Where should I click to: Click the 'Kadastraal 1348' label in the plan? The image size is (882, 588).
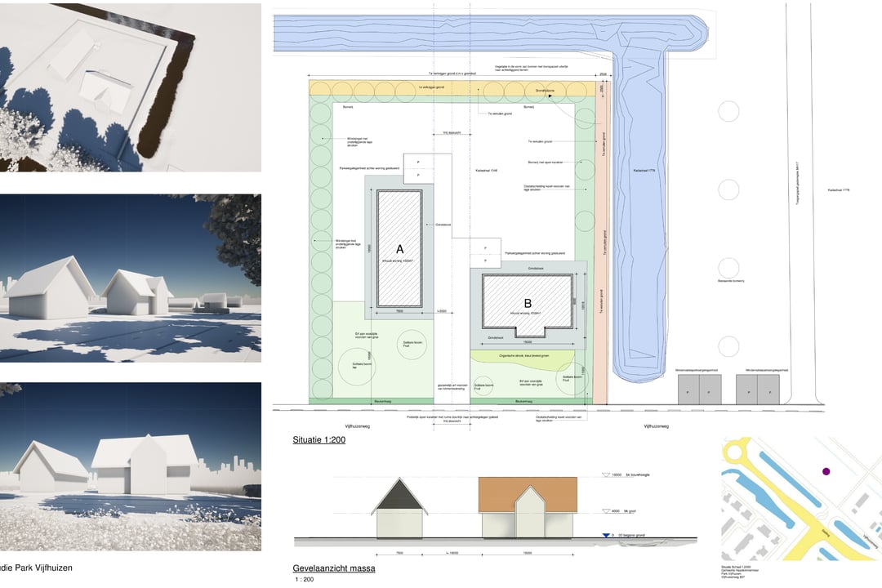point(486,171)
